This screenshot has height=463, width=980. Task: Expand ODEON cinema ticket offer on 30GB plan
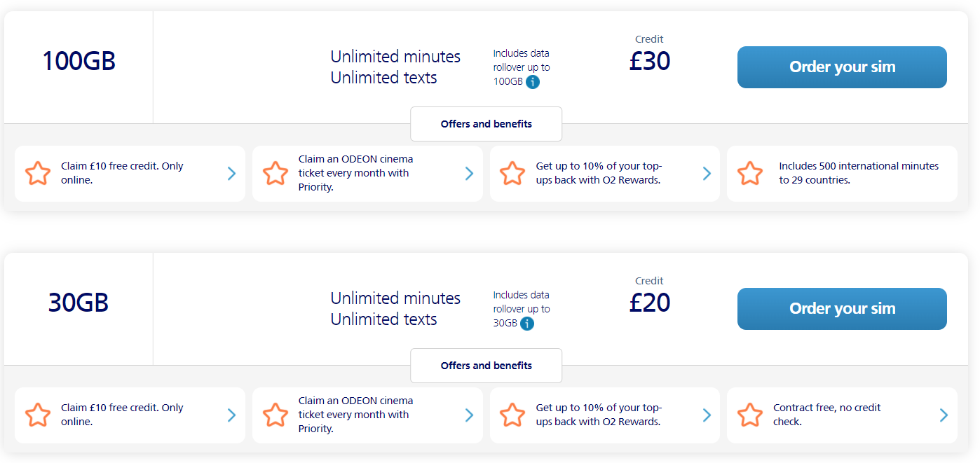click(469, 415)
